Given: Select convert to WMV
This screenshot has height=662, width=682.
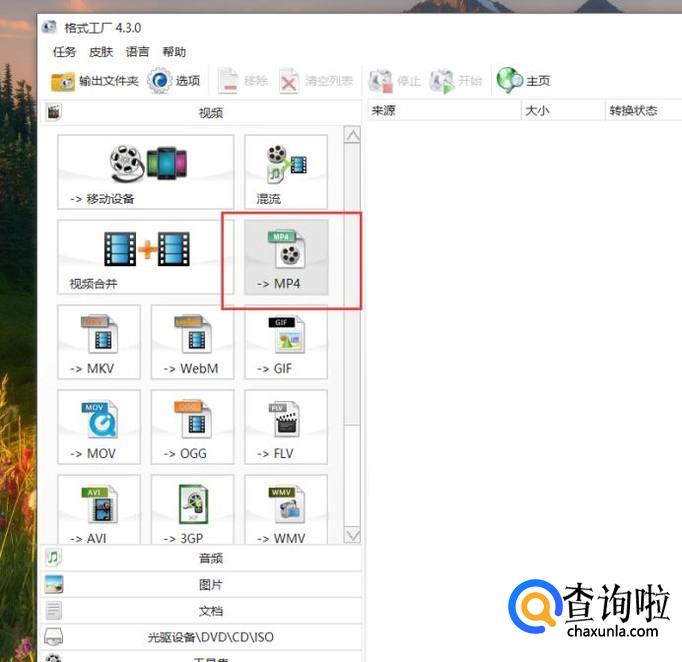Looking at the screenshot, I should point(286,509).
